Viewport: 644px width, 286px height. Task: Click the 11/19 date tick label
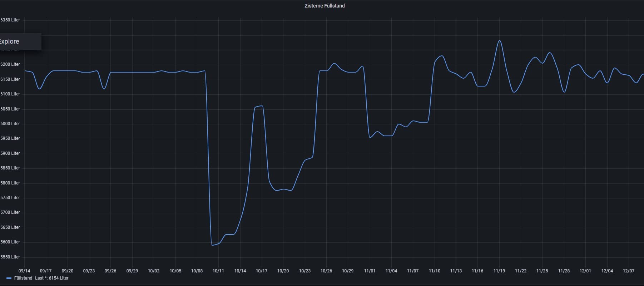[499, 271]
